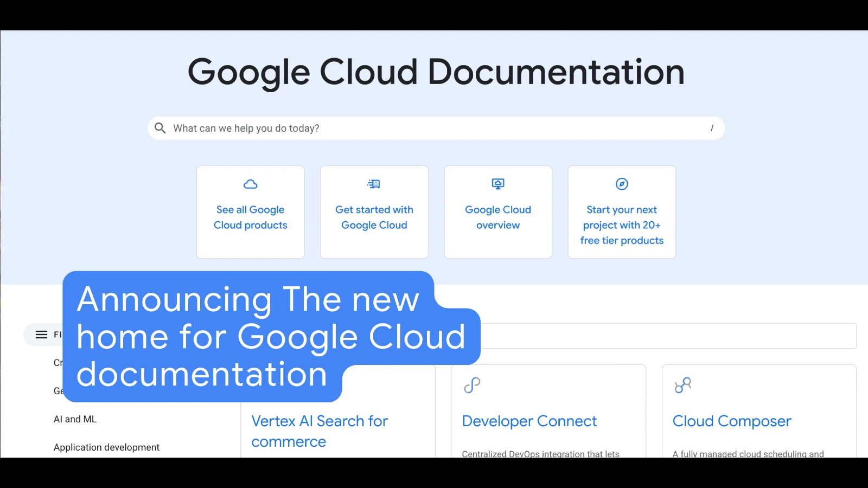Click the slash shortcut hint in search bar
868x488 pixels.
pyautogui.click(x=711, y=129)
